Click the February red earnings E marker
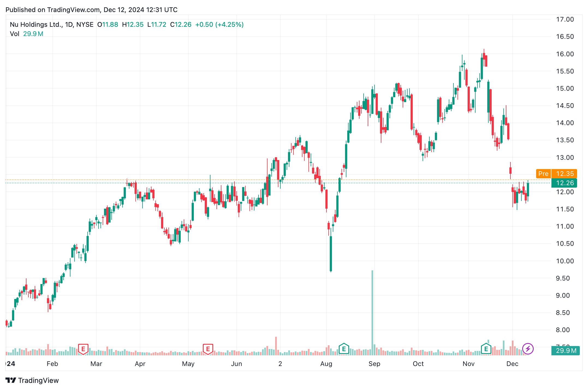 (83, 349)
